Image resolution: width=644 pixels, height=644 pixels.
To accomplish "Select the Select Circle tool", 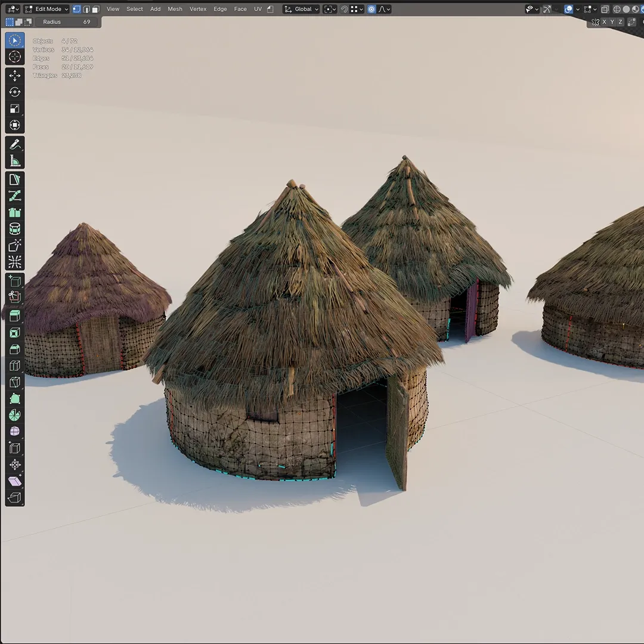I will (15, 41).
